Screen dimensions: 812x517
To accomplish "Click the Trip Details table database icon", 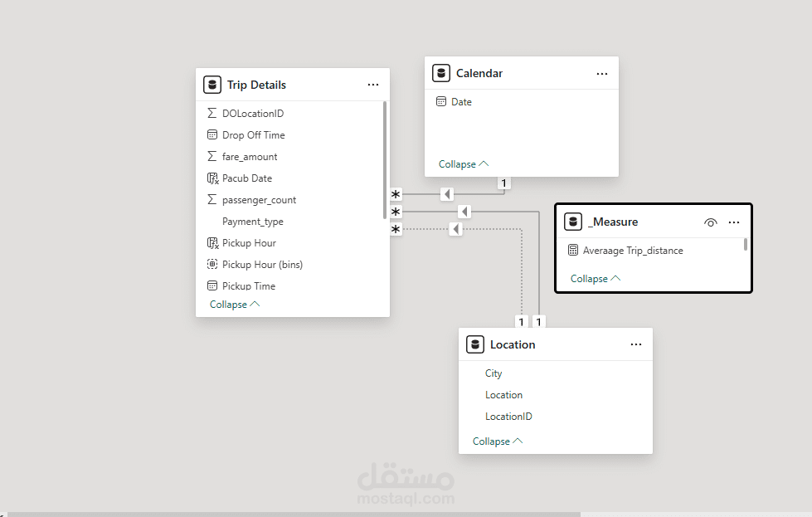I will pyautogui.click(x=212, y=85).
